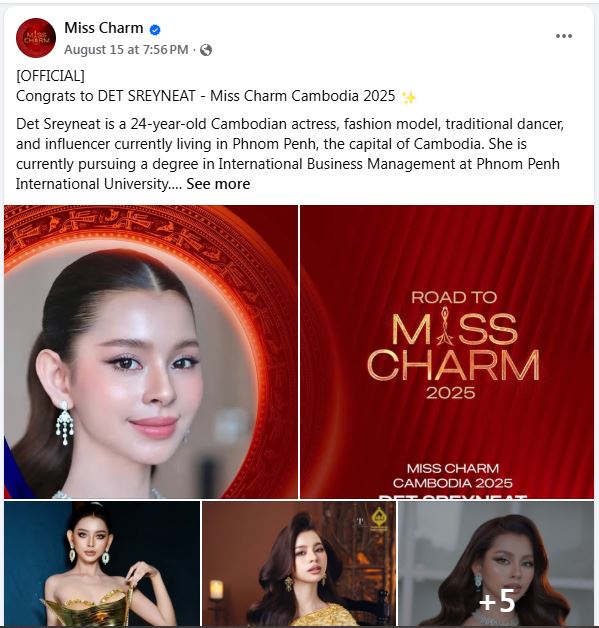The width and height of the screenshot is (599, 628).
Task: Click the globe public audience icon
Action: [x=206, y=50]
